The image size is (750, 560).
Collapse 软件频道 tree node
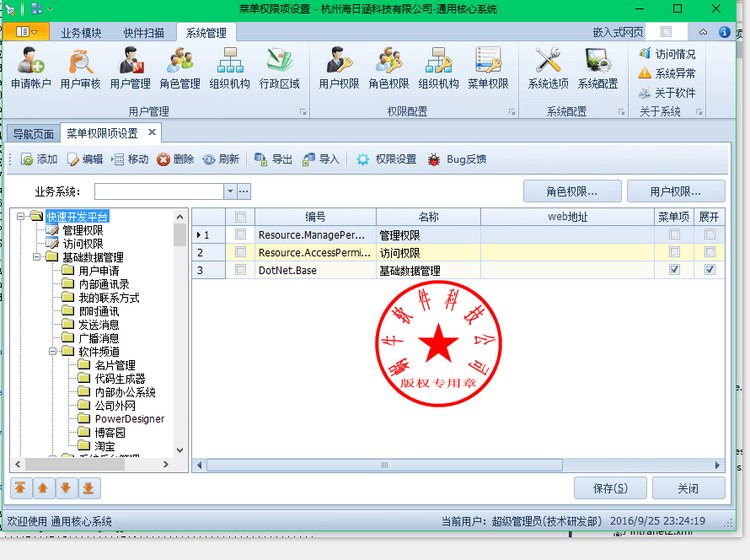click(53, 351)
